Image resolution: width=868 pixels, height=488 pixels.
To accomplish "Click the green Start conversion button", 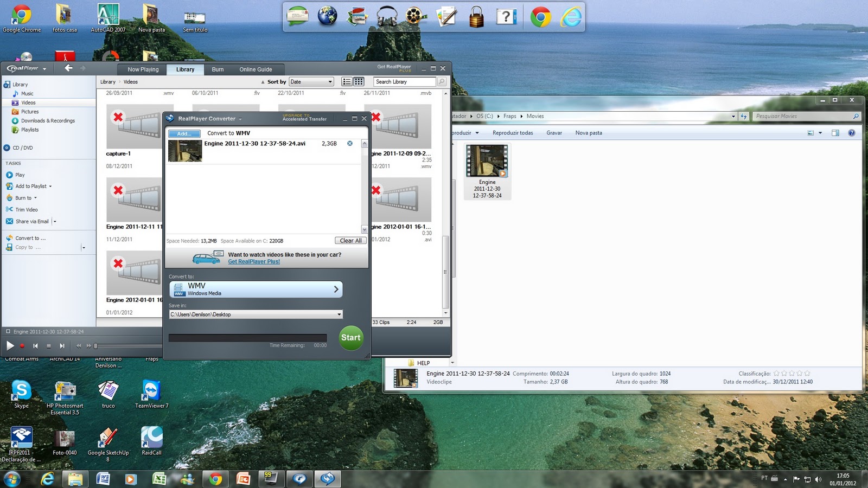I will (351, 338).
